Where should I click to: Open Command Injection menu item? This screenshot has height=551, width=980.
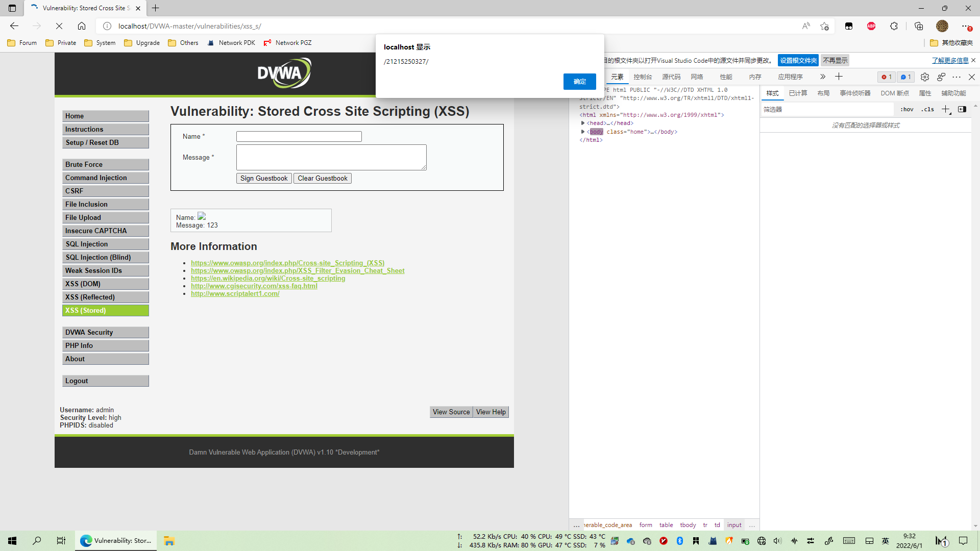point(106,178)
